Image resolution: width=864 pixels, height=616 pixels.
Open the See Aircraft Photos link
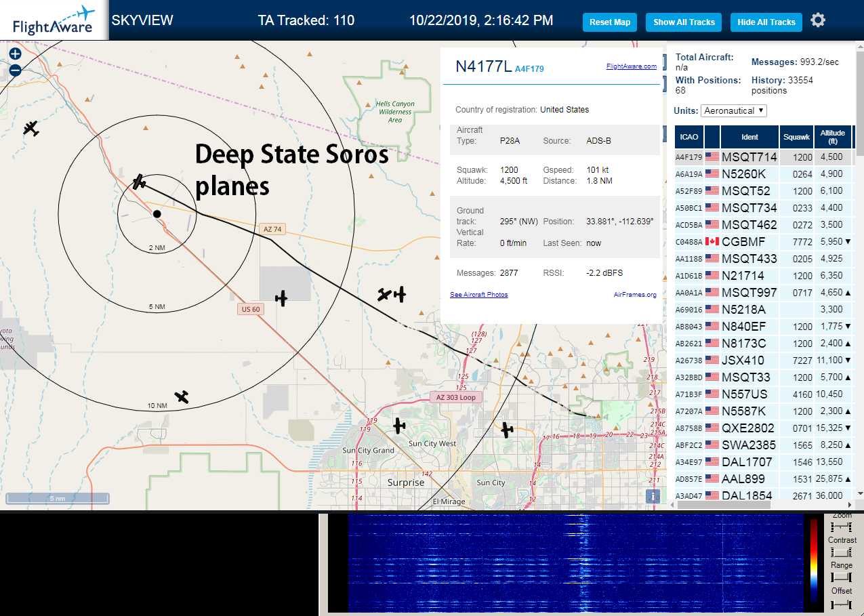[x=478, y=295]
